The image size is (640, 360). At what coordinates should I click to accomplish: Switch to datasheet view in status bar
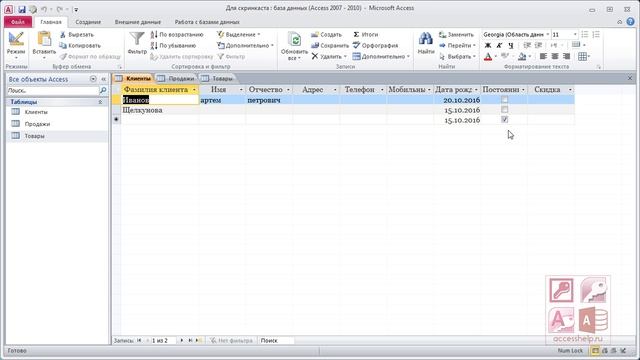(x=595, y=351)
